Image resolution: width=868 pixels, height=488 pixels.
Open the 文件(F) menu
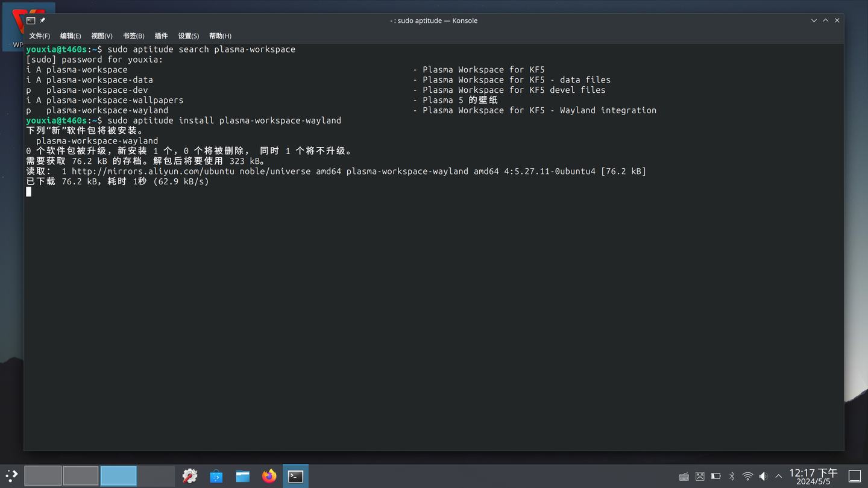click(39, 36)
